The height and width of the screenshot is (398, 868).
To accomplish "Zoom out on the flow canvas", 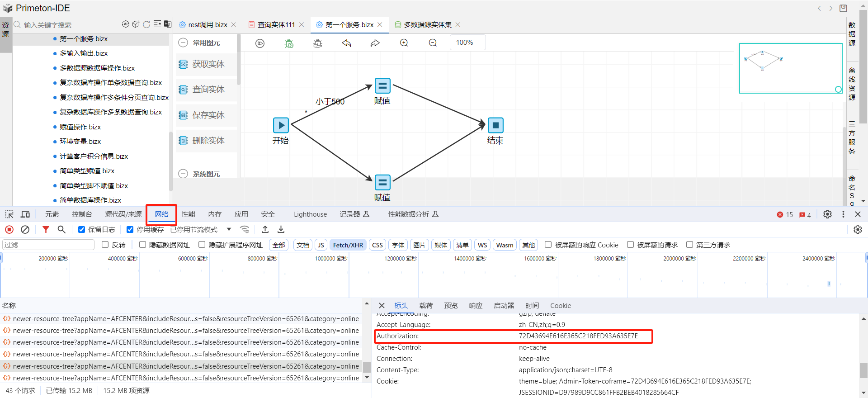I will coord(433,43).
